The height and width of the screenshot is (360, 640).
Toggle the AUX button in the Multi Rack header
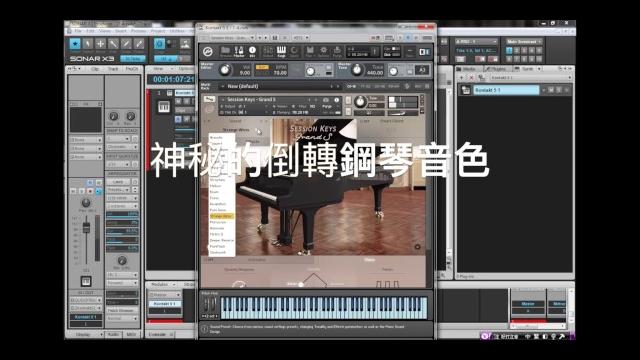[x=418, y=86]
